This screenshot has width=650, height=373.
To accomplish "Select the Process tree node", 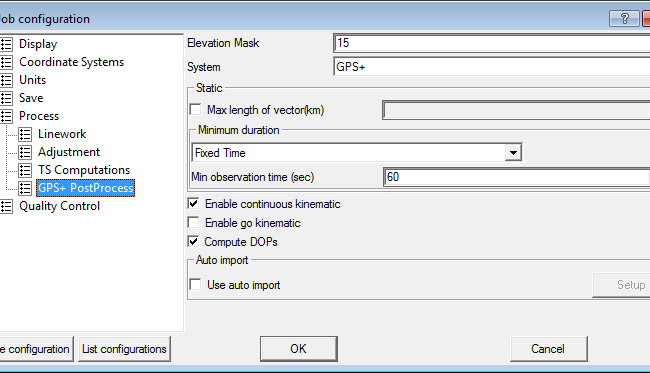I will pos(39,116).
